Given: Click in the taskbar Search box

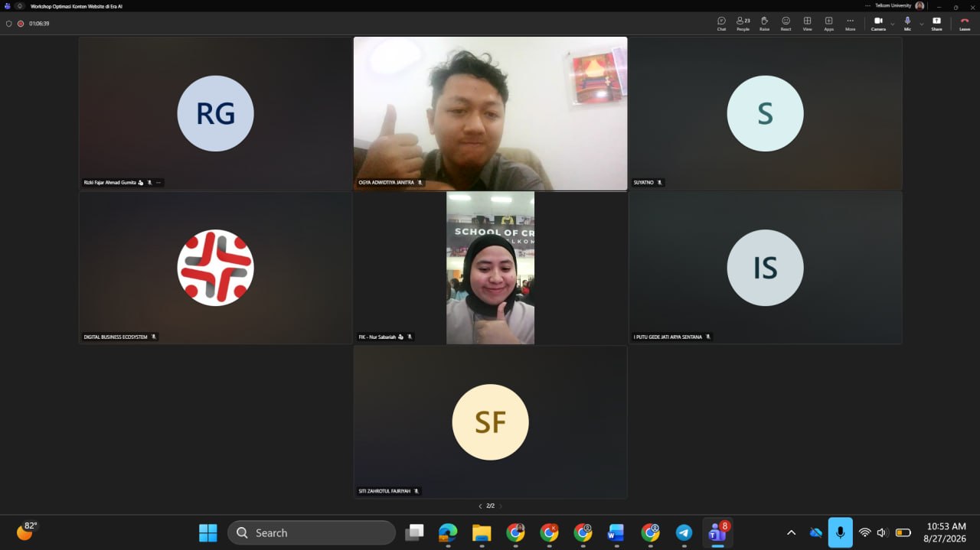Looking at the screenshot, I should (312, 532).
